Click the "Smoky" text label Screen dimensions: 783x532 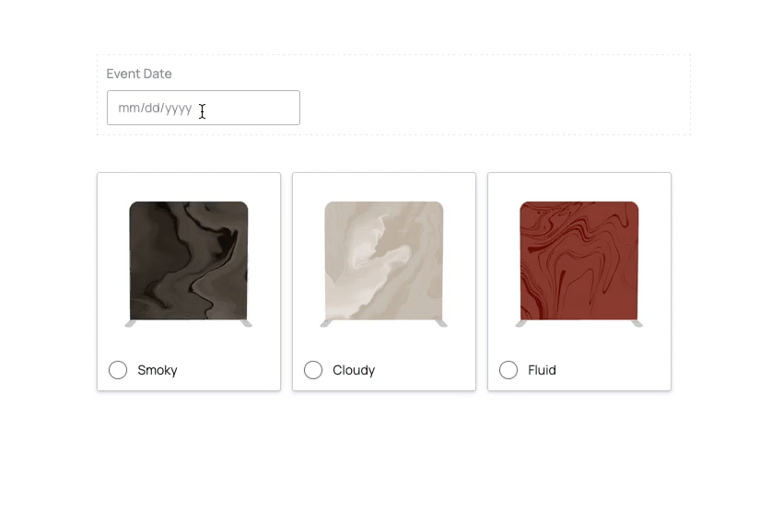(x=158, y=370)
